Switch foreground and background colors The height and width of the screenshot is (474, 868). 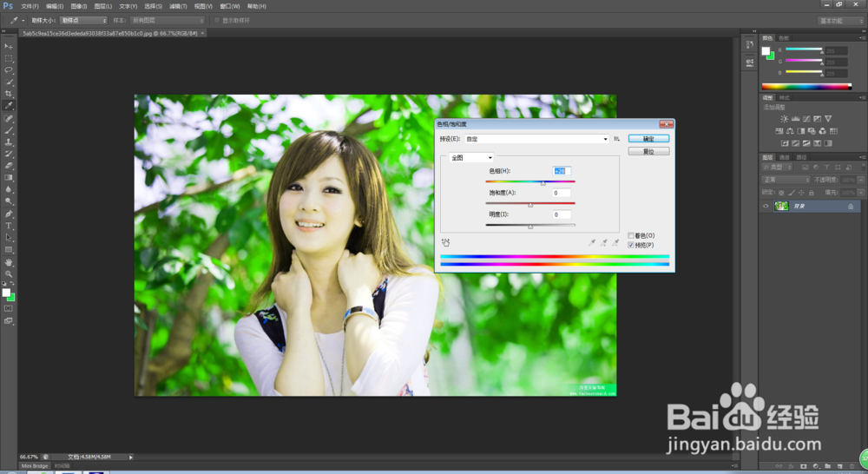[12, 284]
